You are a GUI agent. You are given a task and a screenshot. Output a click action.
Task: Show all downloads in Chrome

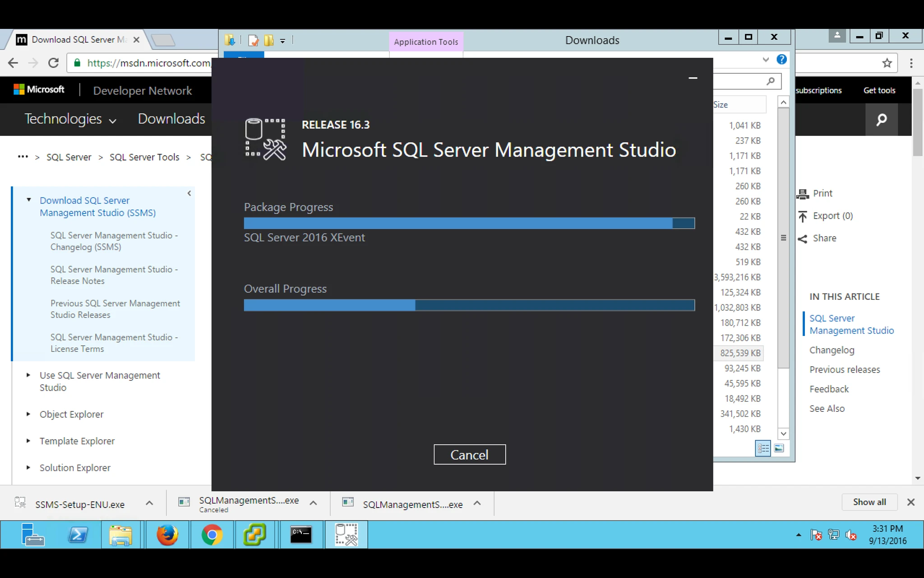tap(869, 502)
